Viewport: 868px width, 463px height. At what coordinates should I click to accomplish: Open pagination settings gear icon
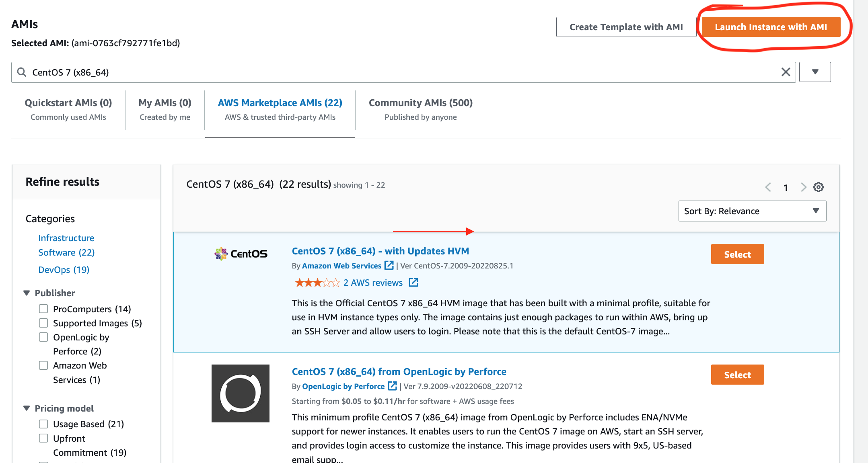pos(818,187)
